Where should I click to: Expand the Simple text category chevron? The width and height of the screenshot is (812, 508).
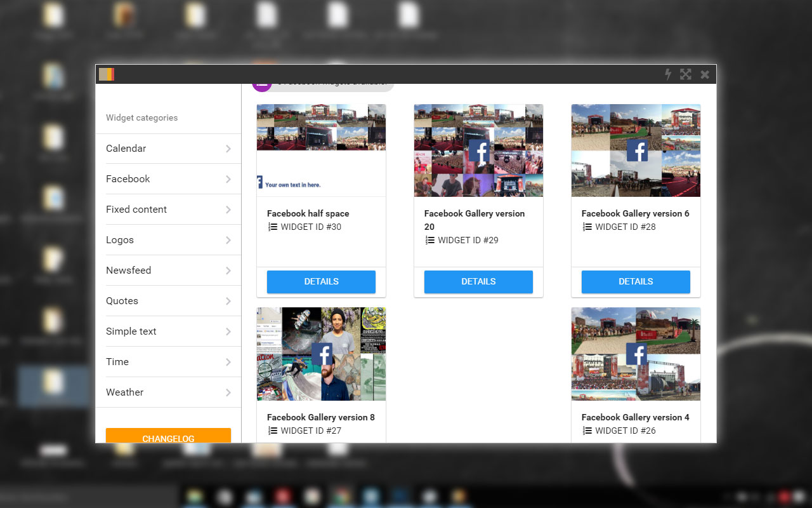pyautogui.click(x=228, y=331)
